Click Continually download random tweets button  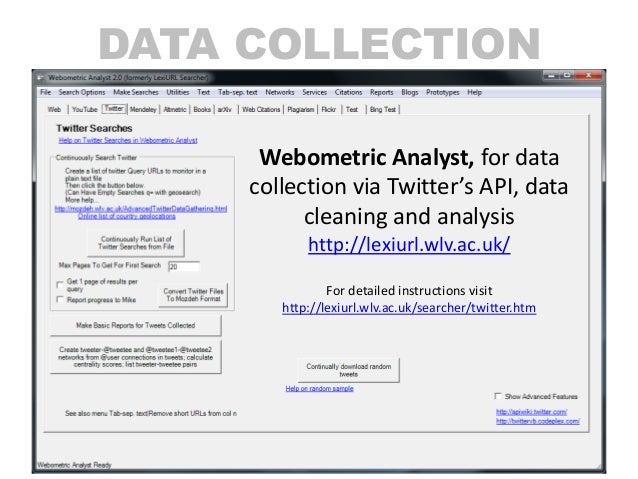pyautogui.click(x=349, y=370)
